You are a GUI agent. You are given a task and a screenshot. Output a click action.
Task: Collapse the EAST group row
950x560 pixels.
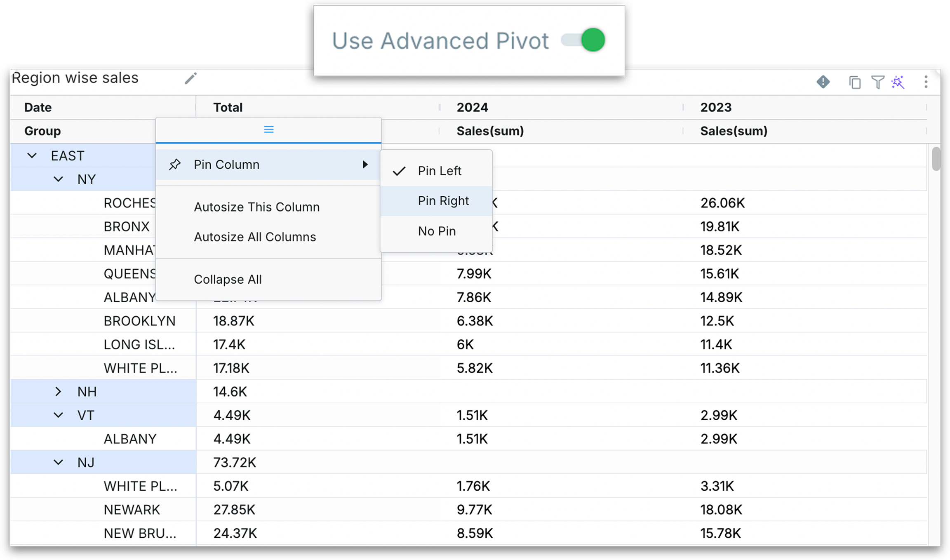point(32,156)
